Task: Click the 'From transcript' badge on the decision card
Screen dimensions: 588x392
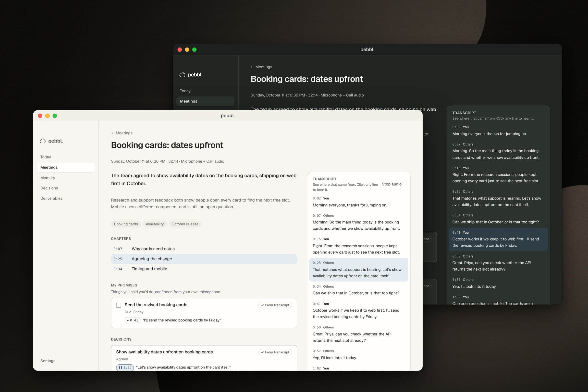Action: 275,352
